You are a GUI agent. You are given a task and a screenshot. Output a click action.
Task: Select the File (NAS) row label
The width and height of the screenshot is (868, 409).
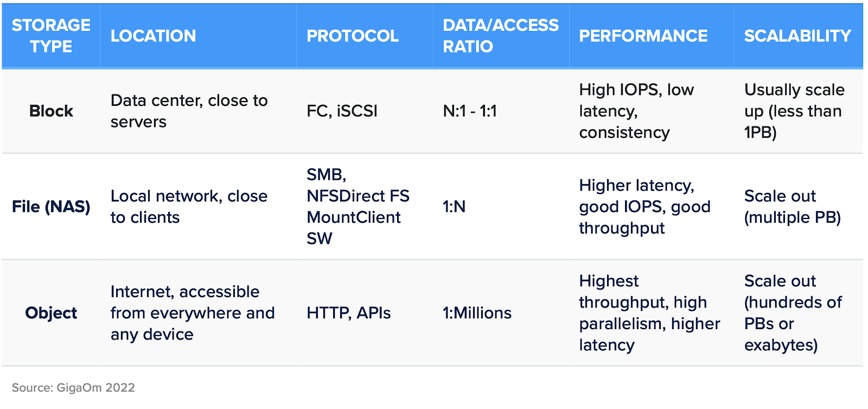click(51, 206)
